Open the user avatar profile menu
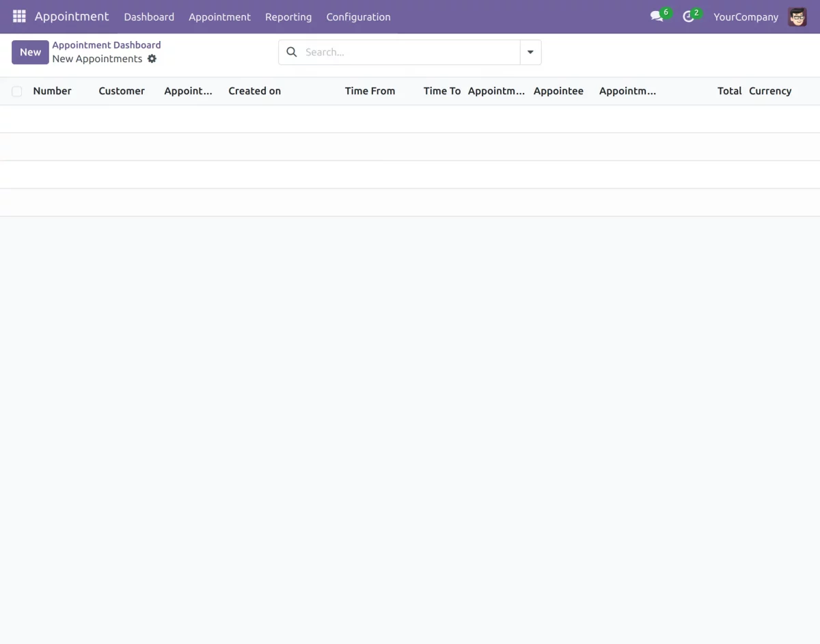Viewport: 820px width, 644px height. click(797, 16)
